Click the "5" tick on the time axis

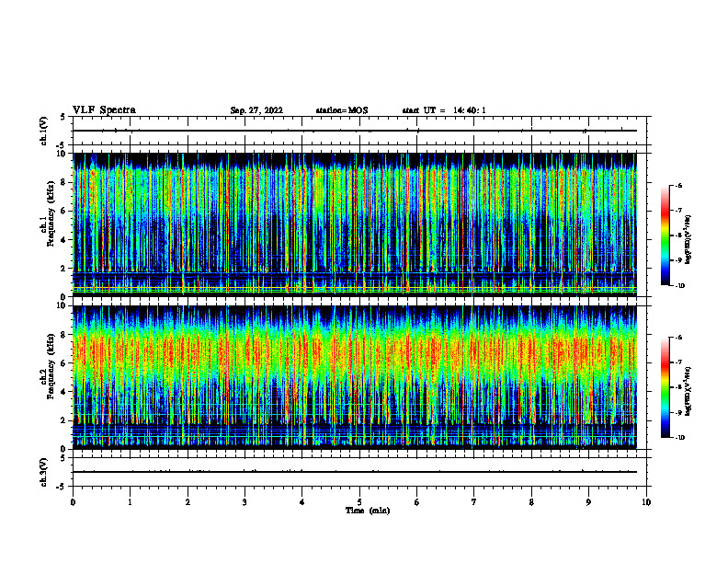click(359, 502)
